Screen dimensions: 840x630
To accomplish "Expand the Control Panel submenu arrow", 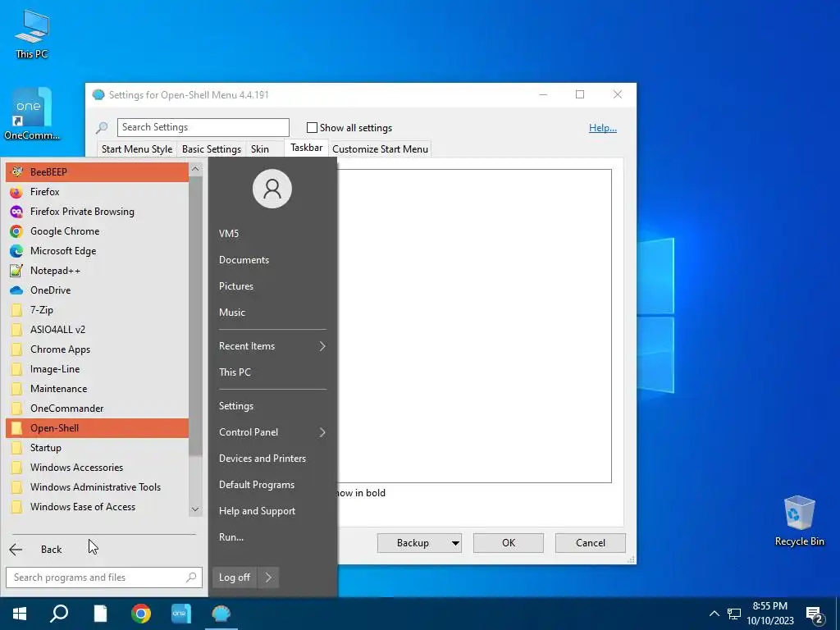I will [x=322, y=432].
